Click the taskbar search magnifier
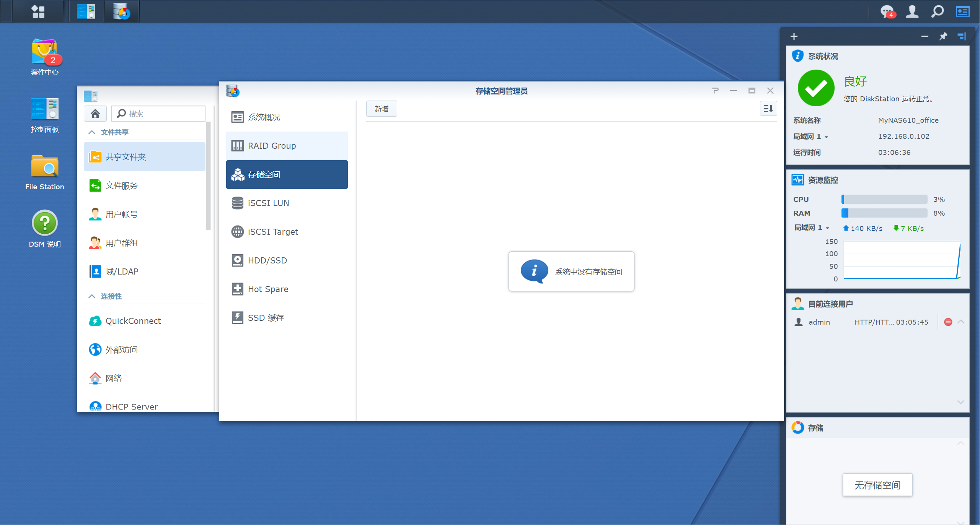 937,11
